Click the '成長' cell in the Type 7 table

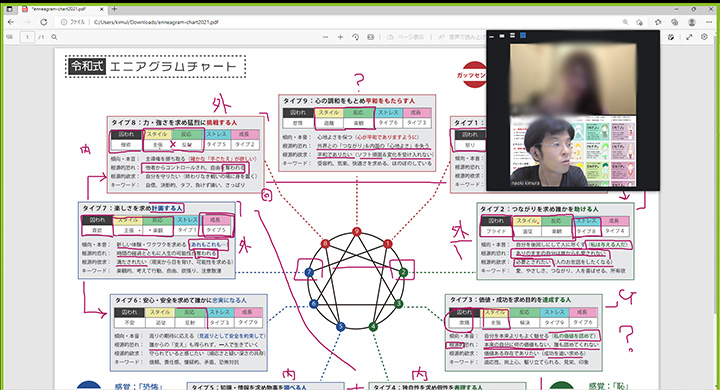[216, 220]
